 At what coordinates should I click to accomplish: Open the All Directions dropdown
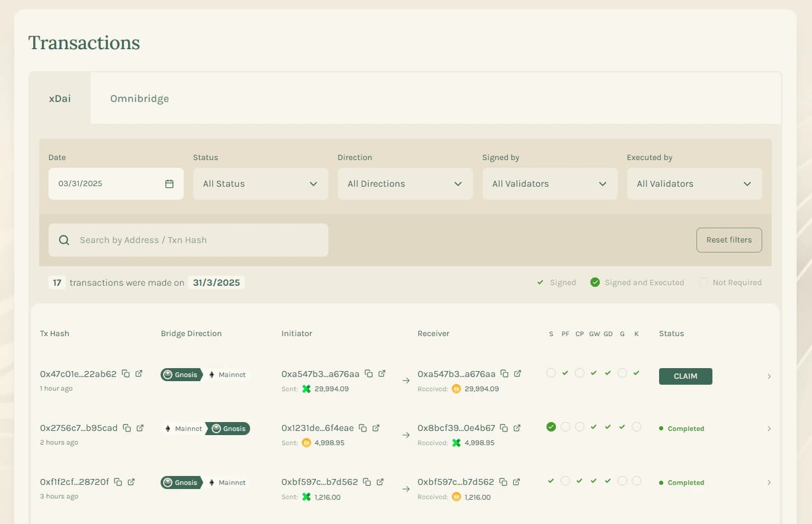(x=405, y=184)
